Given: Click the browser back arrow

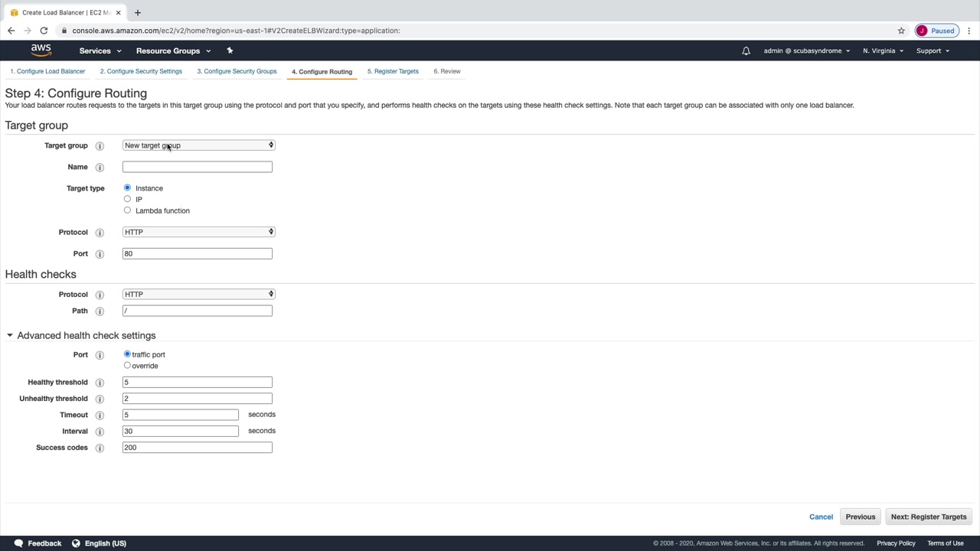Looking at the screenshot, I should tap(11, 31).
